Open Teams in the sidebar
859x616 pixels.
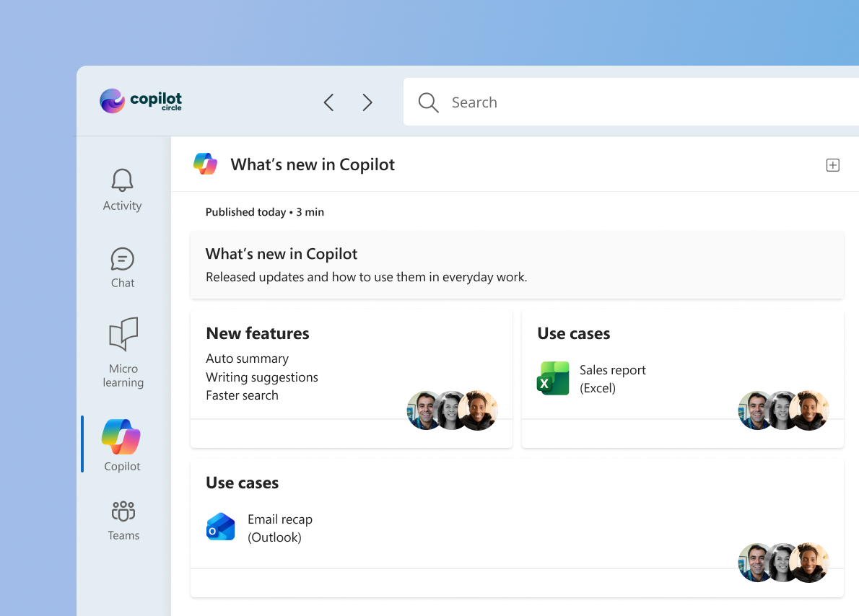click(x=123, y=521)
